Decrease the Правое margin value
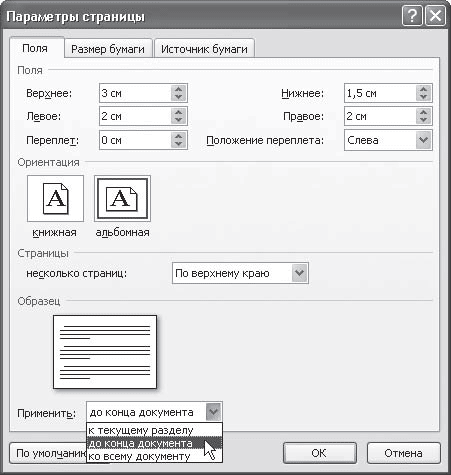451x475 pixels. click(423, 120)
